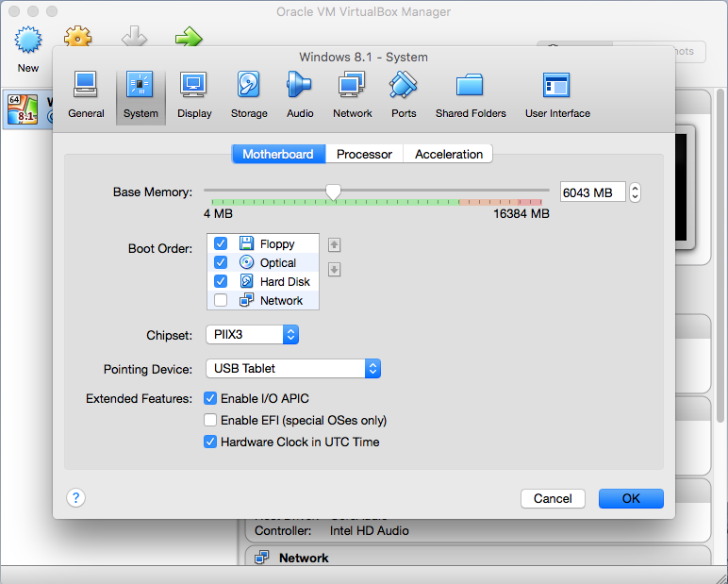Click Cancel to discard changes
Screen dimensions: 728x584
(x=553, y=498)
